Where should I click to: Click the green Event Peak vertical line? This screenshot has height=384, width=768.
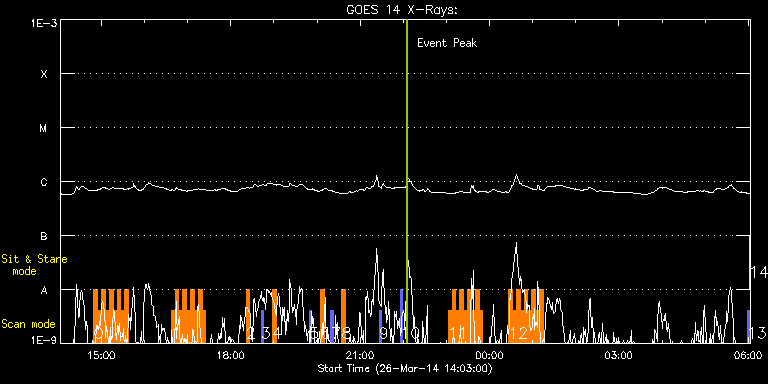click(x=407, y=181)
